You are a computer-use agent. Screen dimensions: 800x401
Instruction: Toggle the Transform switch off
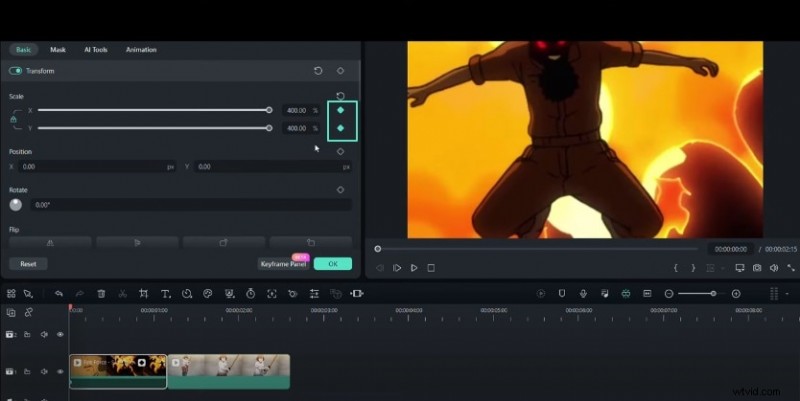(x=15, y=71)
